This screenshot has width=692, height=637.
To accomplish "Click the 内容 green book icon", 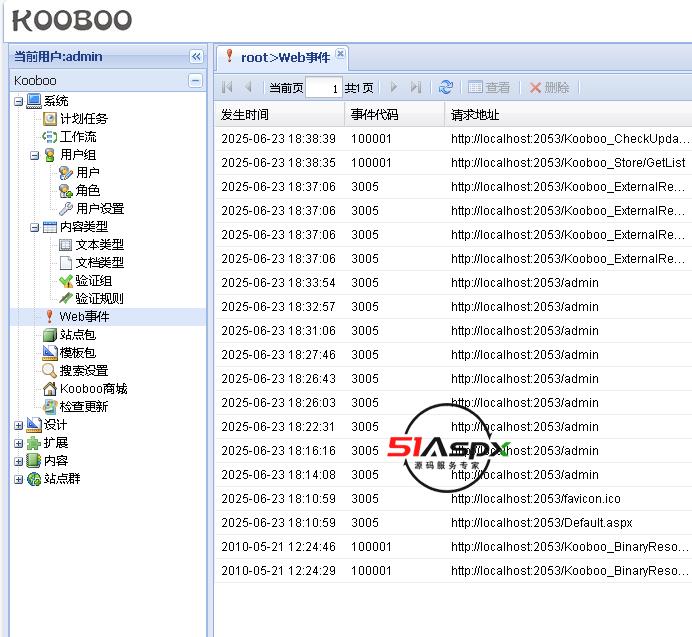I will (x=34, y=461).
